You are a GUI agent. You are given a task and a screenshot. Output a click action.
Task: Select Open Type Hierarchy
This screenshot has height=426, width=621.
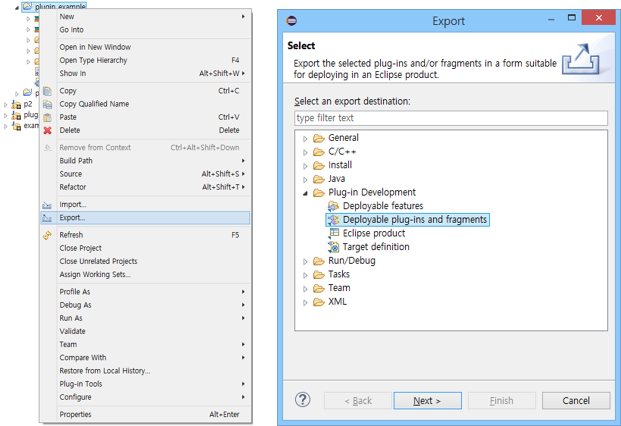145,60
